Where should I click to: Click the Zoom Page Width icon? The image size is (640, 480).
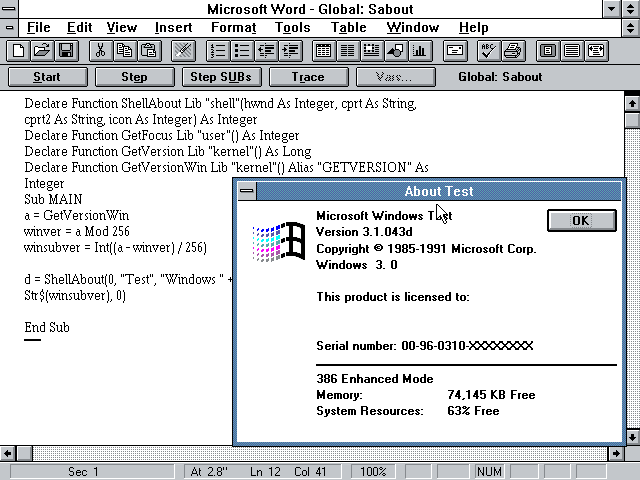click(596, 51)
